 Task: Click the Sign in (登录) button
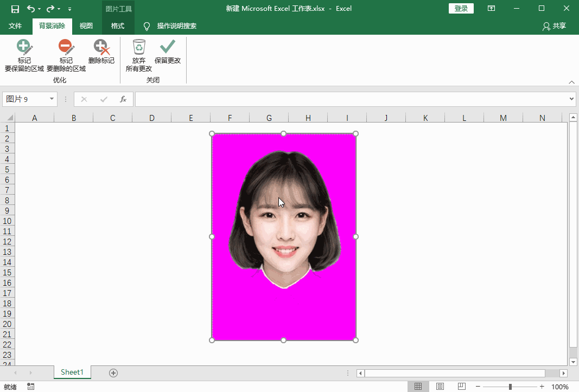[461, 9]
